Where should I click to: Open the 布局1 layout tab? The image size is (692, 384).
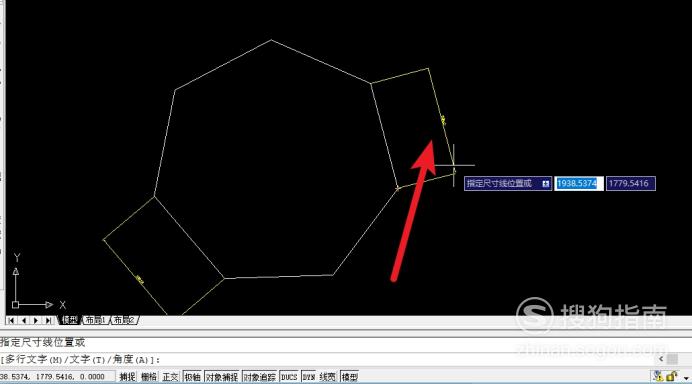coord(95,320)
